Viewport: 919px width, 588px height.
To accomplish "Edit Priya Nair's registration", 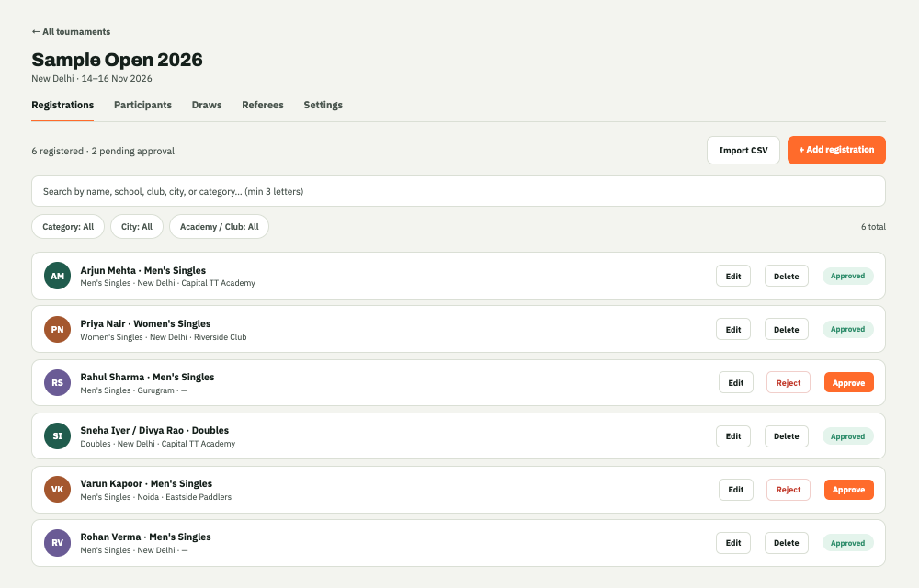I will [733, 329].
